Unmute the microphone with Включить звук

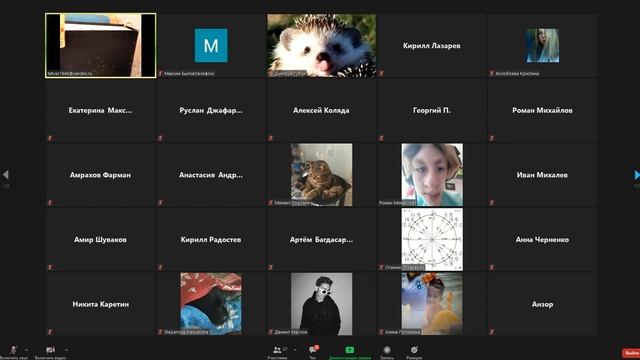13,352
